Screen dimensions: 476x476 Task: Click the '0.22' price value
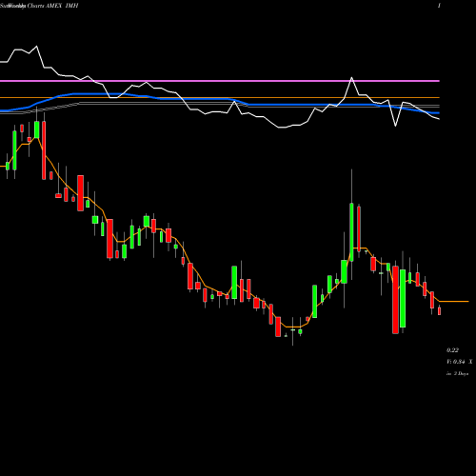(x=452, y=350)
